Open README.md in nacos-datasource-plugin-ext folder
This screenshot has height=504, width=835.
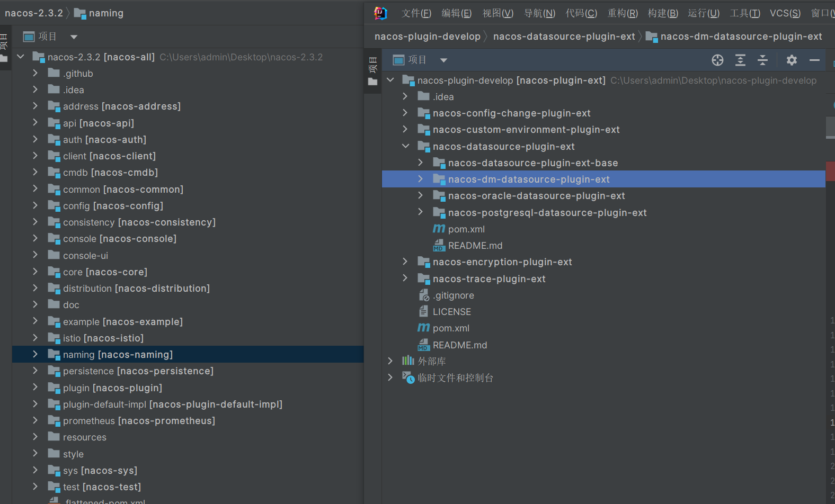coord(475,246)
